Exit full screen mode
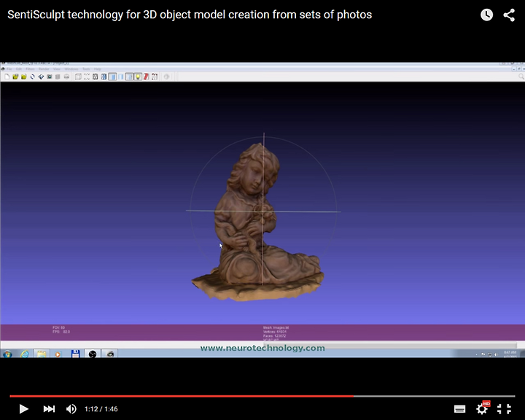Viewport: 525px width, 420px height. [504, 408]
